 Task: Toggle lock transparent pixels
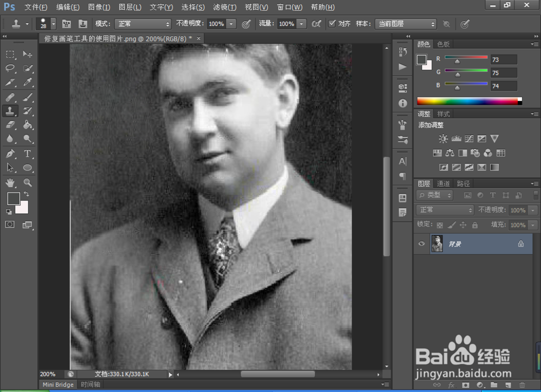pyautogui.click(x=439, y=225)
